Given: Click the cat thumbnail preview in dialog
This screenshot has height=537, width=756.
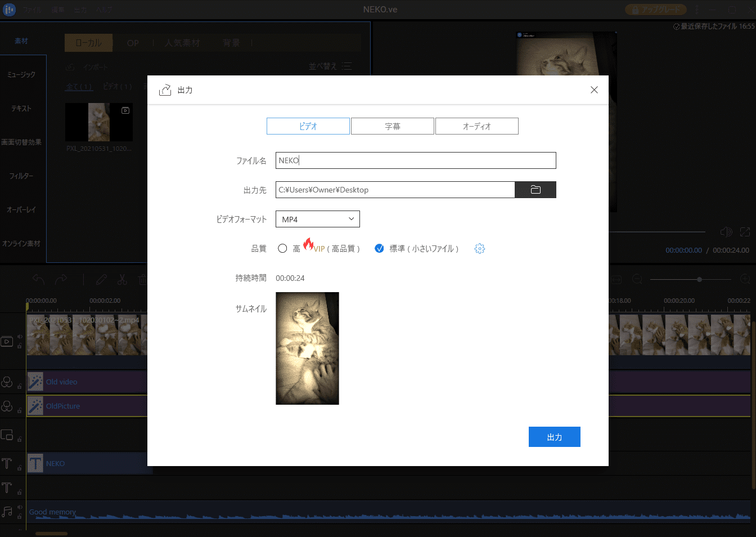Looking at the screenshot, I should point(307,348).
